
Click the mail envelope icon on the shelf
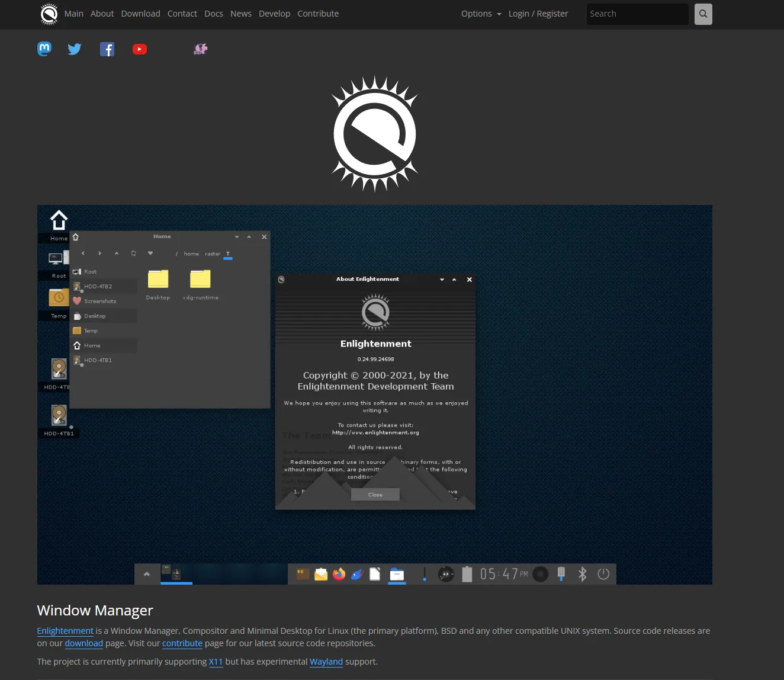tap(321, 574)
